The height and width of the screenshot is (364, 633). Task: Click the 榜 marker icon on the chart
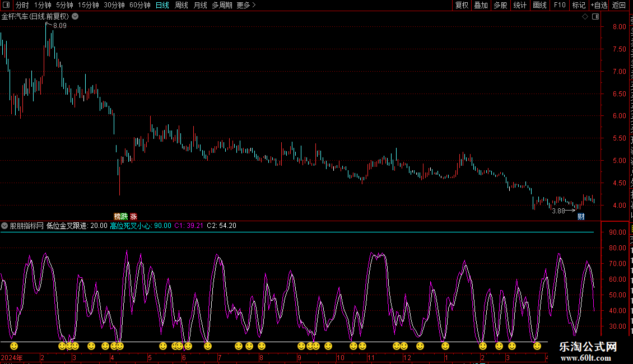pos(117,217)
